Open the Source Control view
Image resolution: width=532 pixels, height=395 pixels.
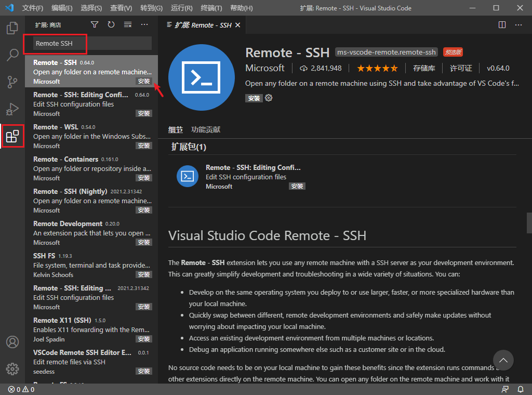pos(12,82)
